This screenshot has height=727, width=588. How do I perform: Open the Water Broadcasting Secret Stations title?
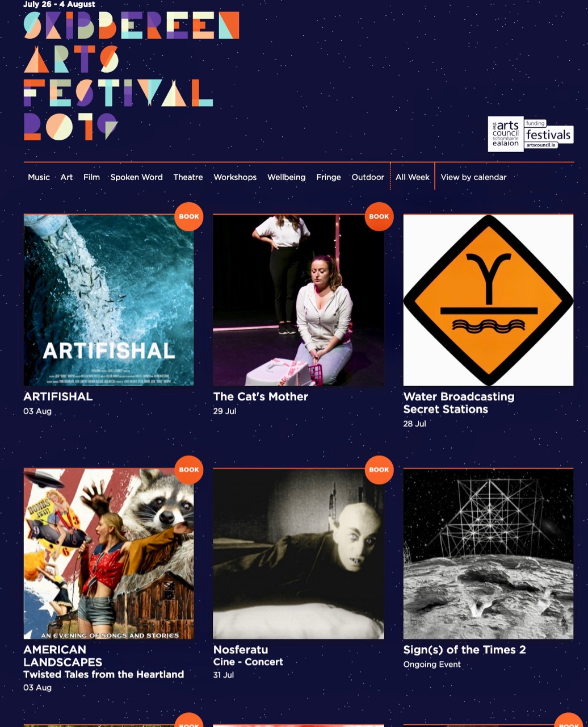pyautogui.click(x=459, y=403)
